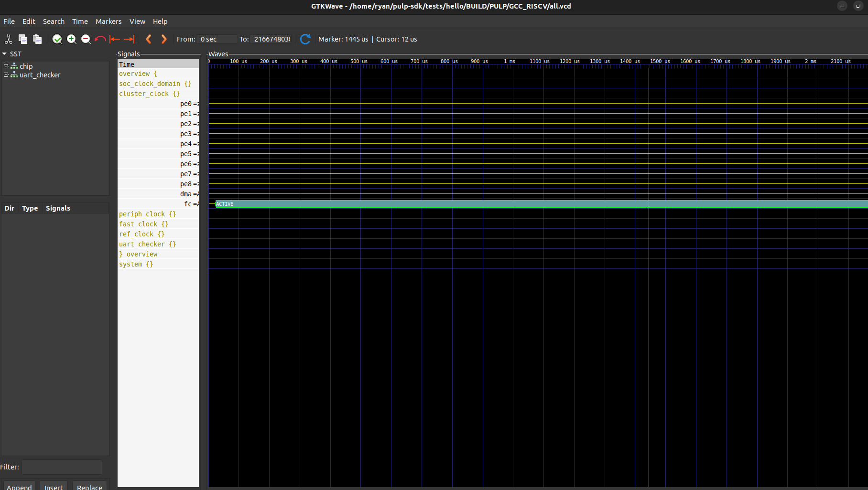This screenshot has width=868, height=490.
Task: Expand the uart_checker tree node
Action: [6, 75]
